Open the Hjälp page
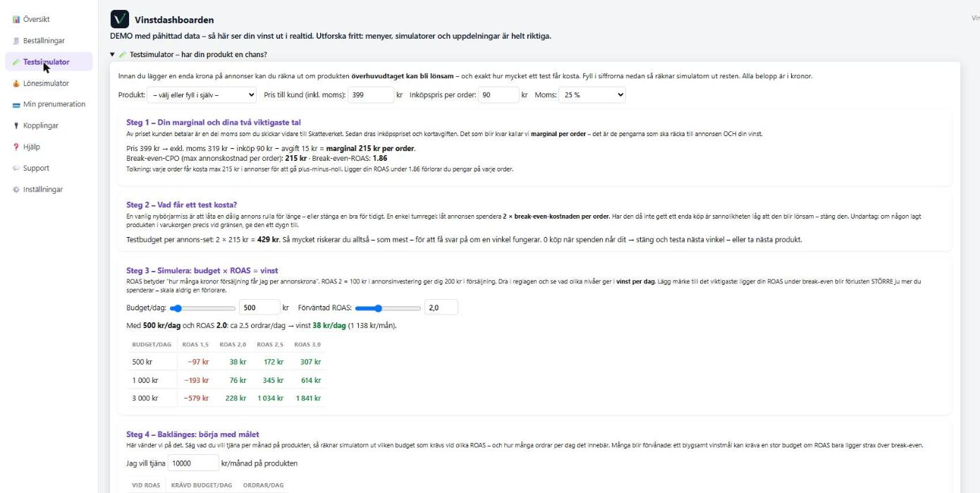The width and height of the screenshot is (980, 493). [x=49, y=147]
